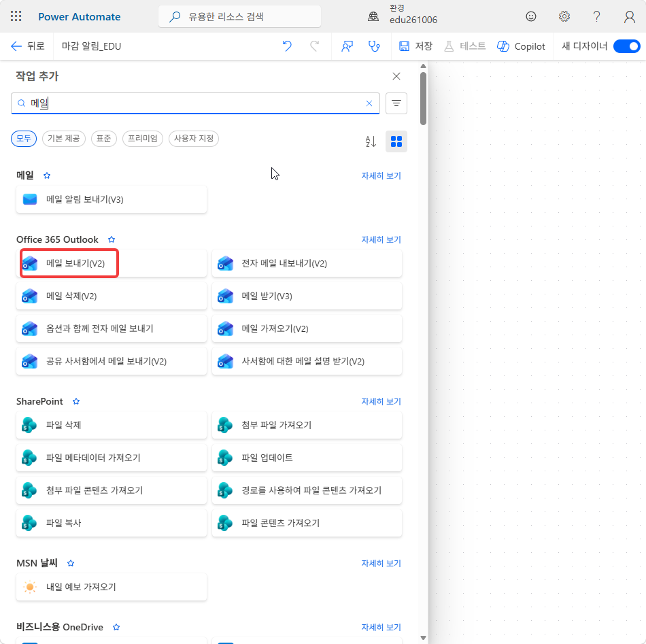The image size is (646, 644).
Task: Choose 메일 받기(V3) action
Action: point(307,296)
